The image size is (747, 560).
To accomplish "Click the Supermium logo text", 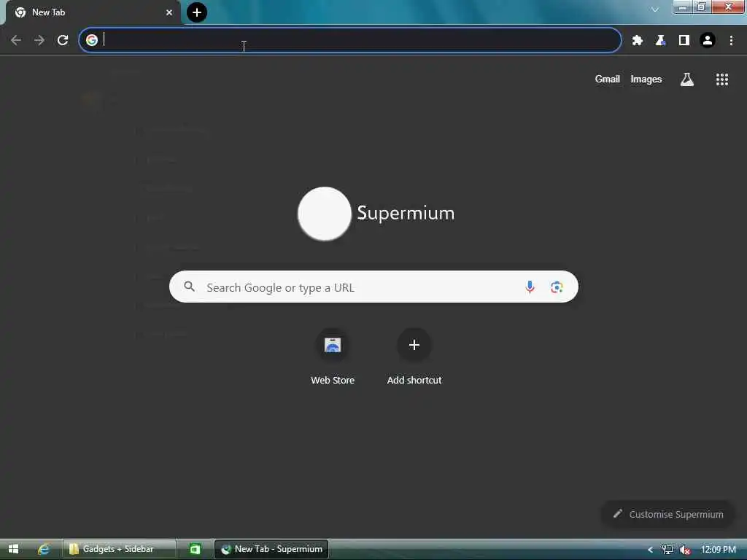I will click(406, 214).
